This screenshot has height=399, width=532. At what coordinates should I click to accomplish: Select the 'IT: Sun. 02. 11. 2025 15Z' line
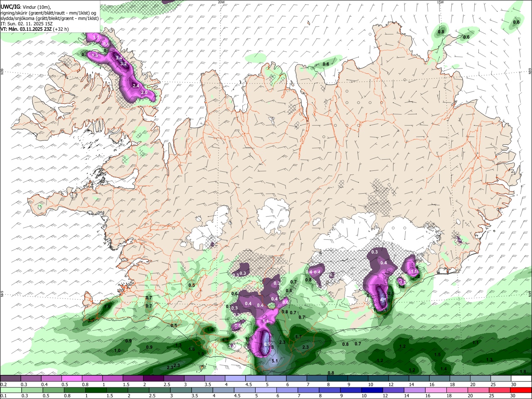(x=27, y=24)
